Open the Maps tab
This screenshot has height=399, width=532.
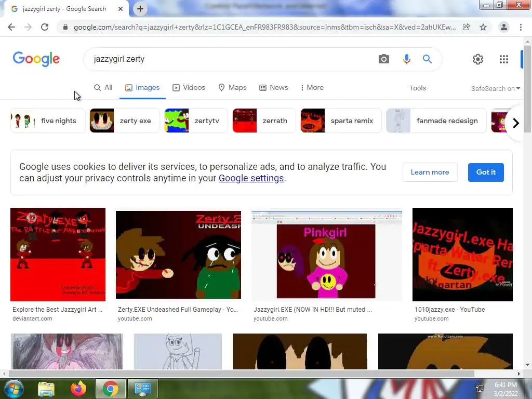[232, 87]
